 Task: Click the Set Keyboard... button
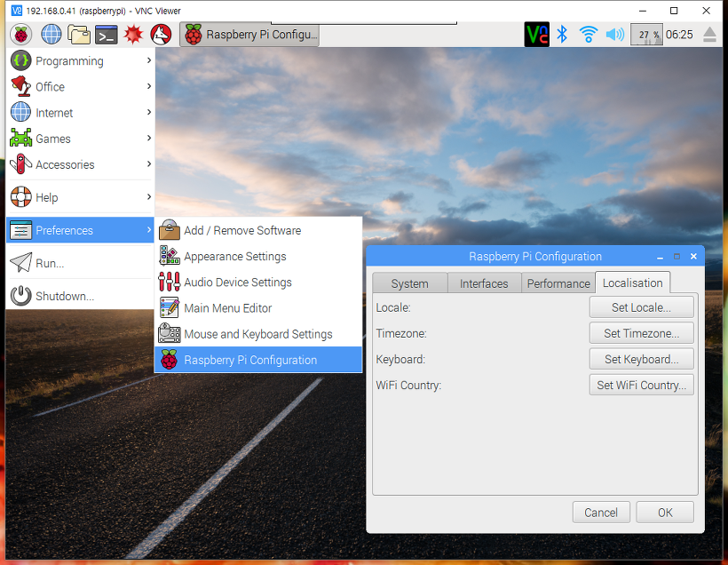(x=642, y=359)
